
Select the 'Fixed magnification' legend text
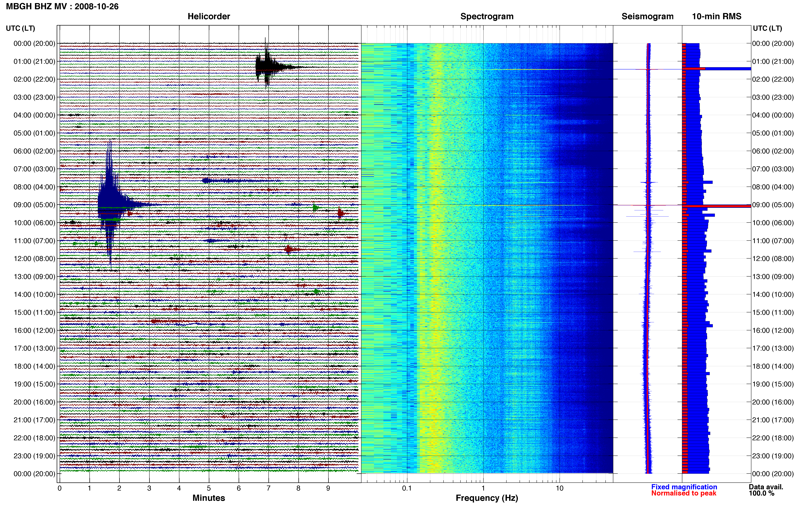point(684,487)
